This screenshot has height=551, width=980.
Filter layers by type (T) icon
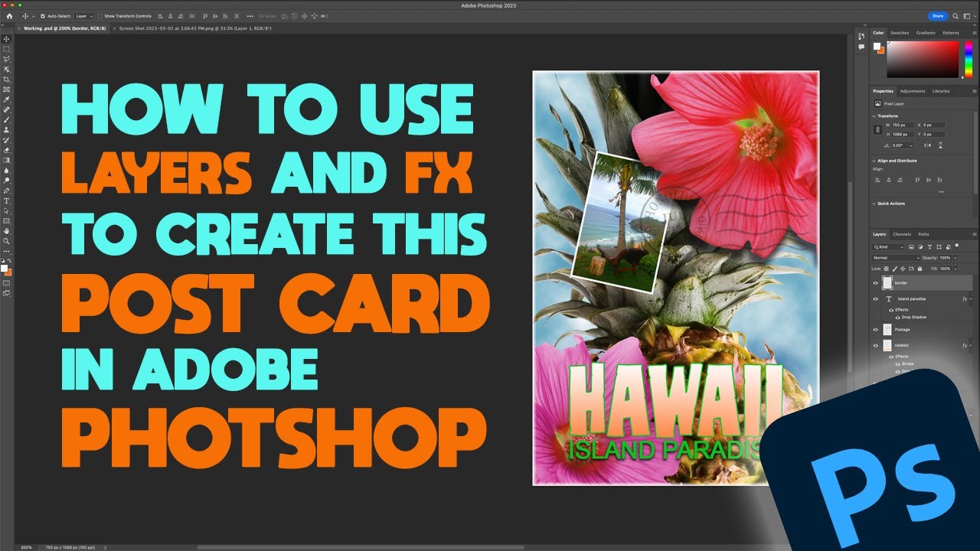[x=929, y=247]
